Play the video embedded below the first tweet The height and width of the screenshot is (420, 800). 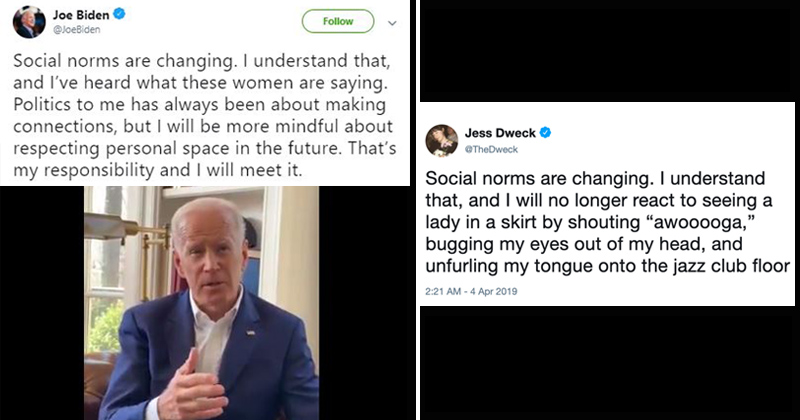(x=202, y=303)
